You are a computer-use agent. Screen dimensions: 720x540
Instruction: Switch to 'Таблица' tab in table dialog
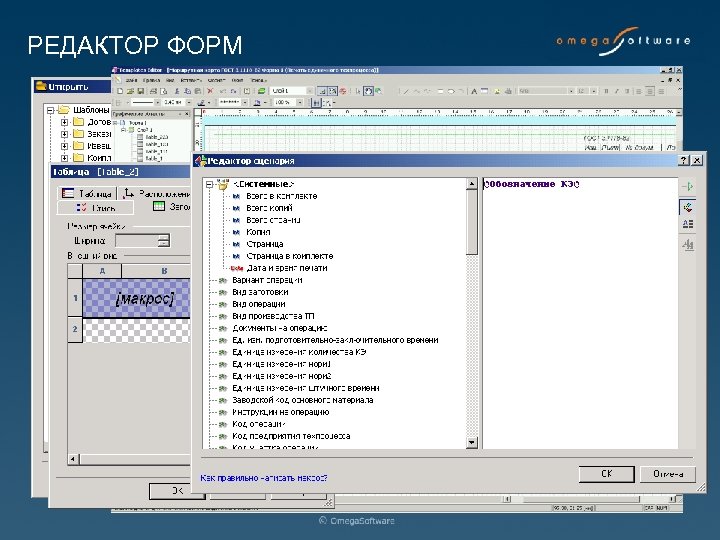[x=87, y=193]
